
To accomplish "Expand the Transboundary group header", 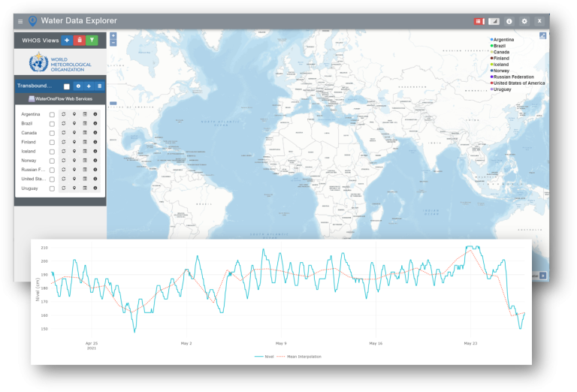I will pyautogui.click(x=34, y=86).
